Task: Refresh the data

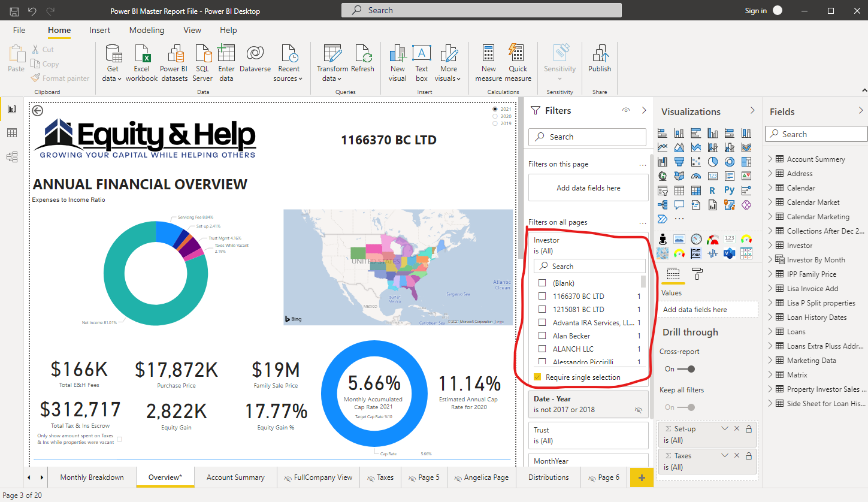Action: (x=362, y=59)
